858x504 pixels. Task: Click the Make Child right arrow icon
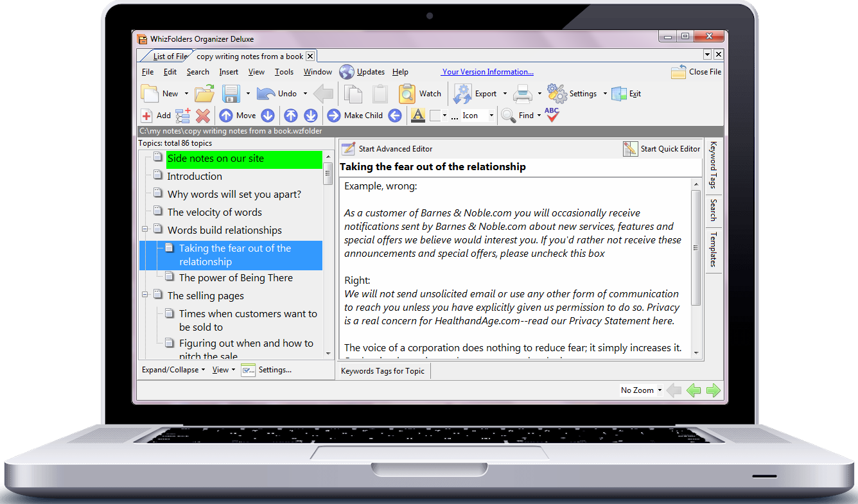334,116
